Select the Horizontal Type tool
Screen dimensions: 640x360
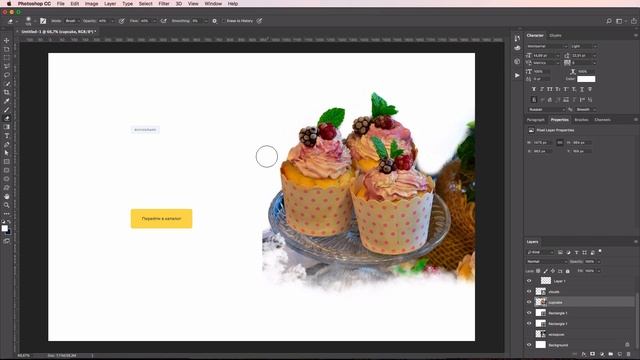[7, 136]
